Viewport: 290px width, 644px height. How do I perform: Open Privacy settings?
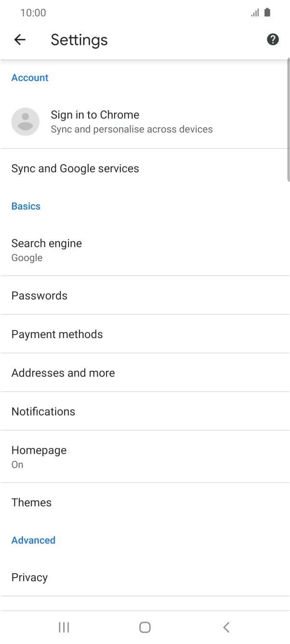point(145,577)
